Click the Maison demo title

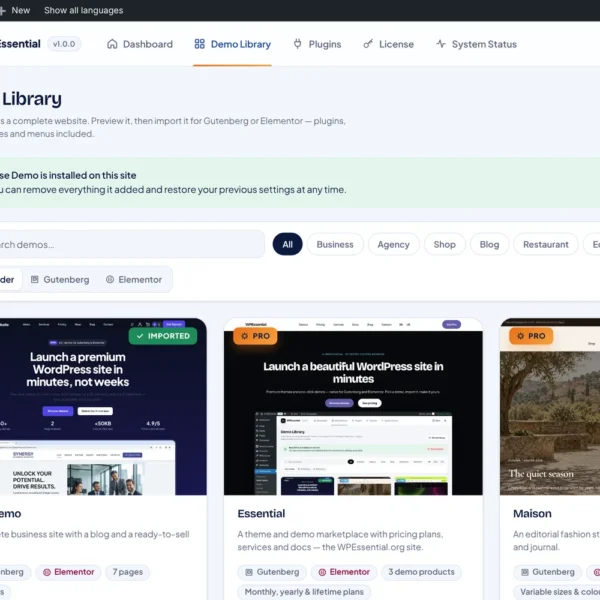532,514
